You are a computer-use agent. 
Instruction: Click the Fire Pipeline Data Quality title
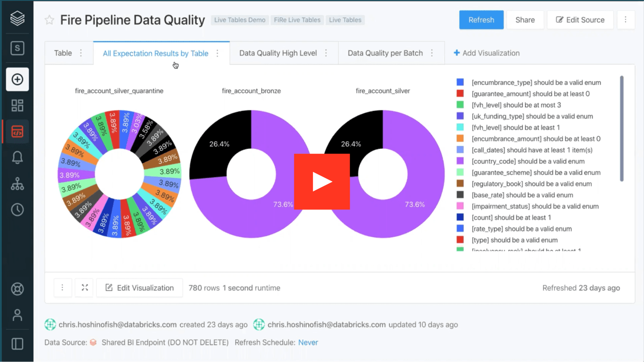tap(132, 20)
